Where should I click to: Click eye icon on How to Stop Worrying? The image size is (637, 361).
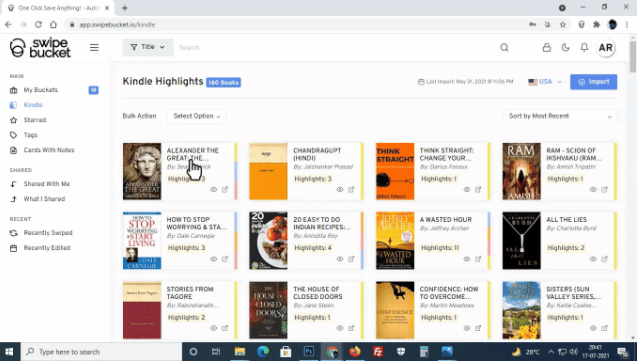pyautogui.click(x=213, y=259)
